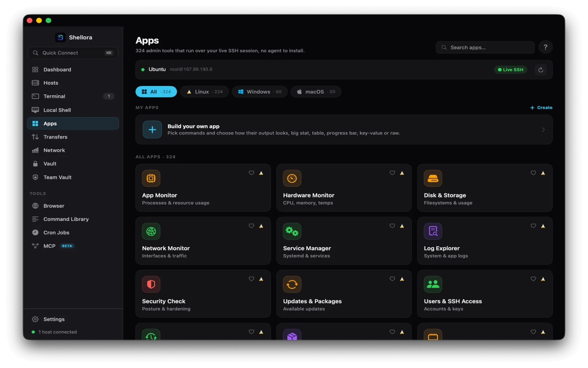Click the Linux penguin badge on App Monitor
This screenshot has height=368, width=588.
(261, 173)
